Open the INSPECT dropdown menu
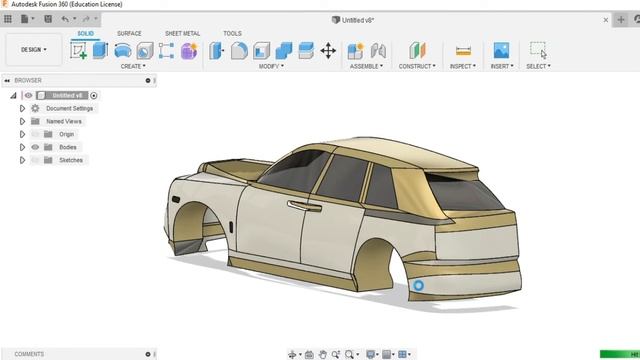Screen dimensions: 640x360 click(463, 66)
